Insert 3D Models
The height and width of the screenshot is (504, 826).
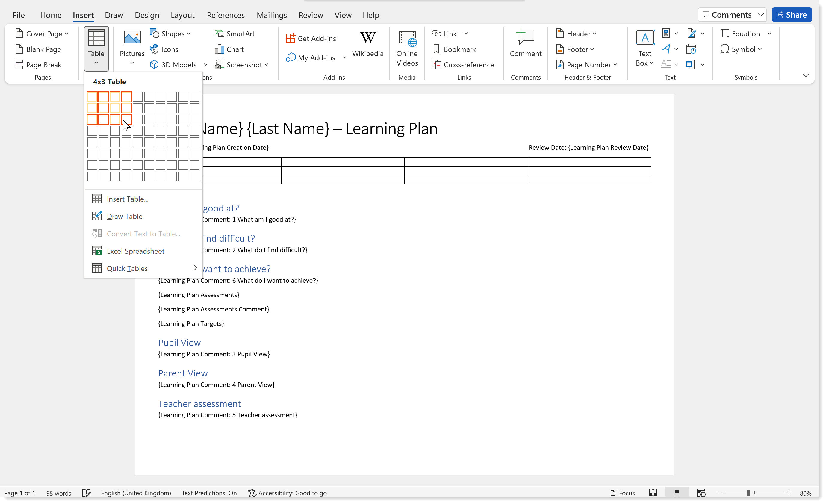pyautogui.click(x=174, y=65)
